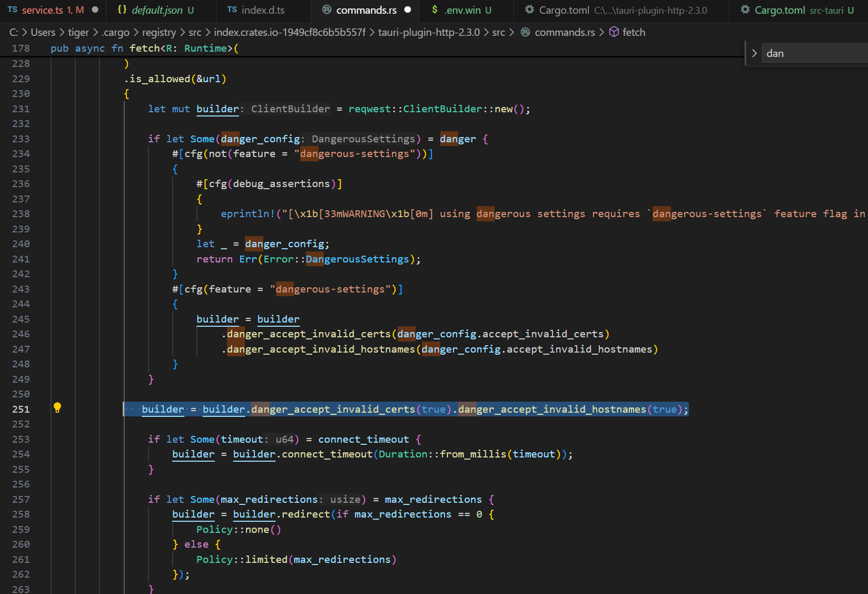
Task: Open the registry breadcrumb segment
Action: click(159, 32)
